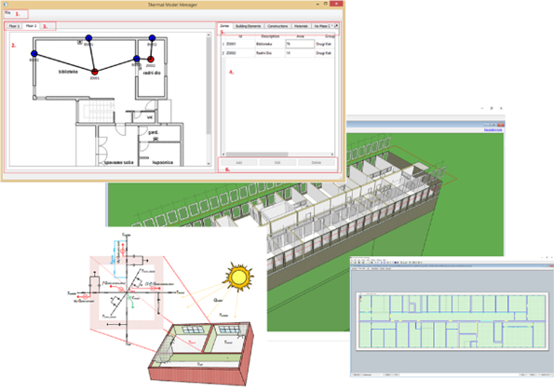The width and height of the screenshot is (554, 392).
Task: Select red zone node Z0001 in biblioteka
Action: click(94, 72)
